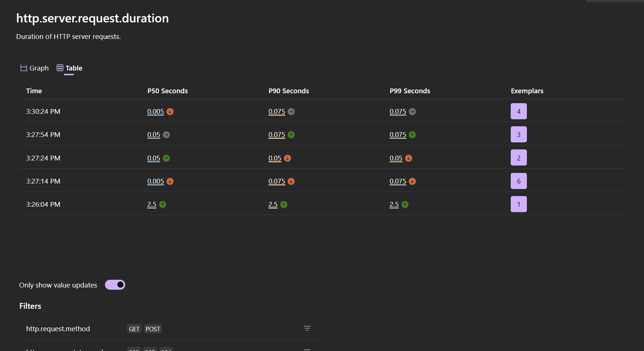The image size is (644, 351).
Task: Click the Graph tab chart icon
Action: click(23, 68)
